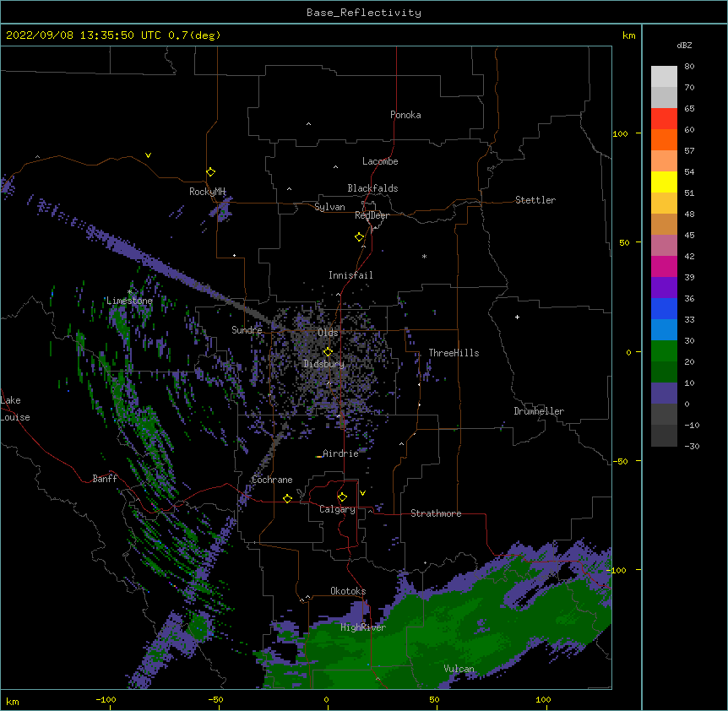Click the 80 dBZ light gray swatch
The width and height of the screenshot is (728, 711).
click(x=664, y=77)
